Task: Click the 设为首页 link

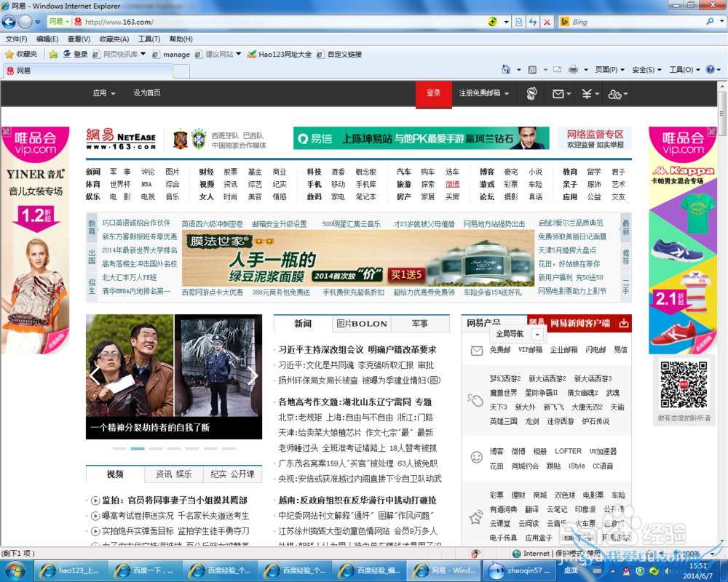Action: pos(147,93)
